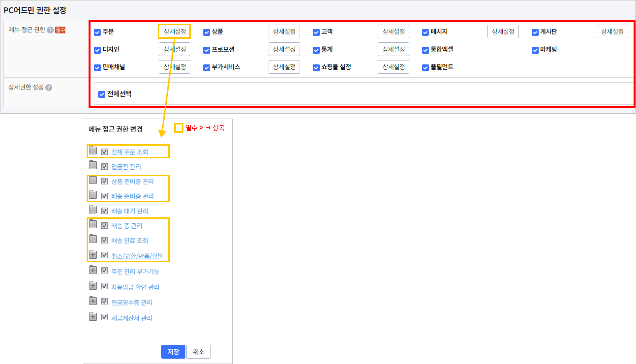Click 저장 to save permission changes
The width and height of the screenshot is (636, 364).
[173, 351]
